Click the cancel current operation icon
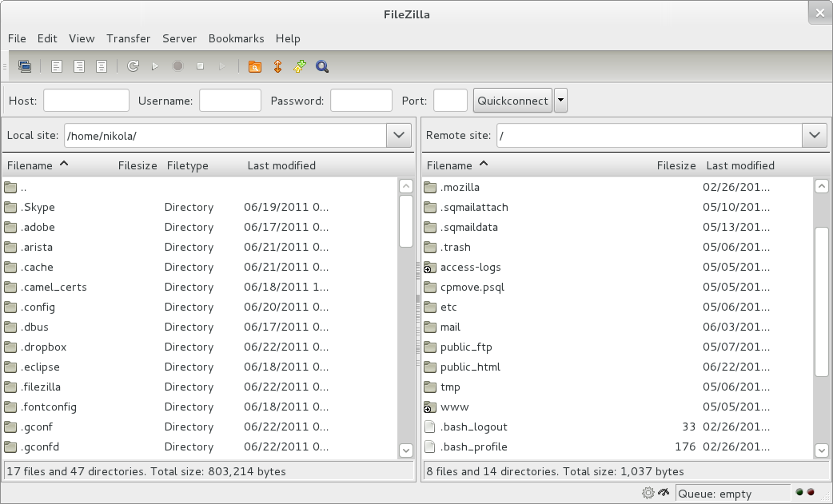The height and width of the screenshot is (504, 833). [x=177, y=66]
